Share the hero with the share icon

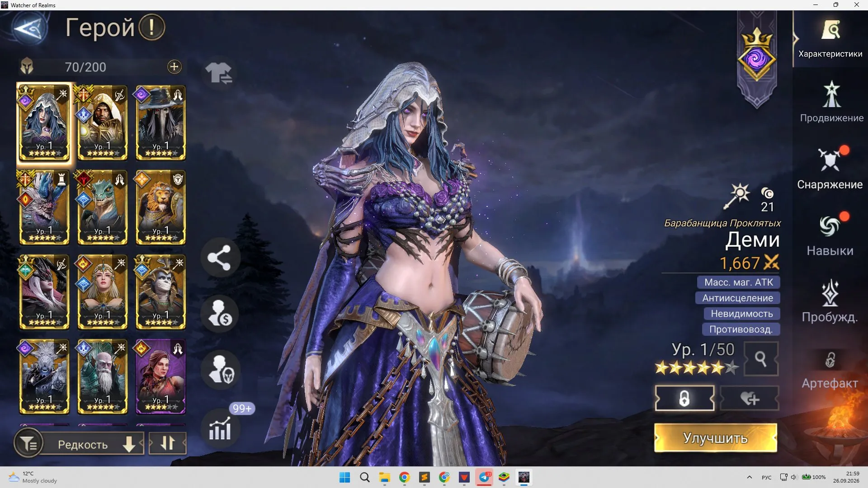click(220, 258)
